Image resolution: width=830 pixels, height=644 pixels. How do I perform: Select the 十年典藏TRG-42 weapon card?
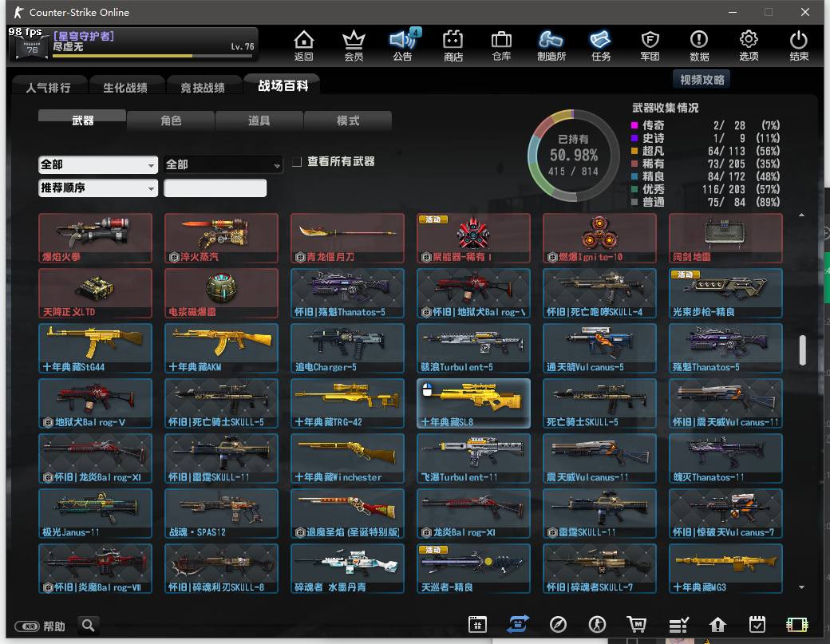(347, 403)
